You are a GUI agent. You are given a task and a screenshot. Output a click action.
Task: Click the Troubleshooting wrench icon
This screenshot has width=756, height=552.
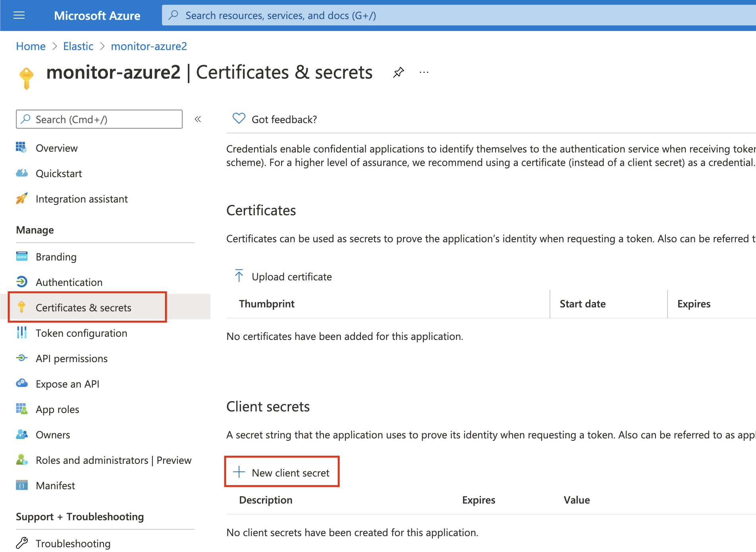pos(22,543)
